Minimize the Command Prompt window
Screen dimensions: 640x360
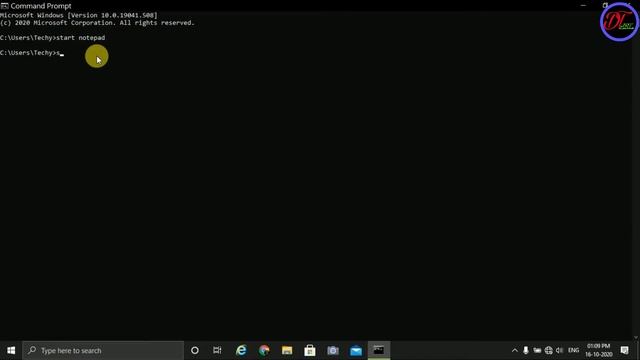pyautogui.click(x=583, y=6)
